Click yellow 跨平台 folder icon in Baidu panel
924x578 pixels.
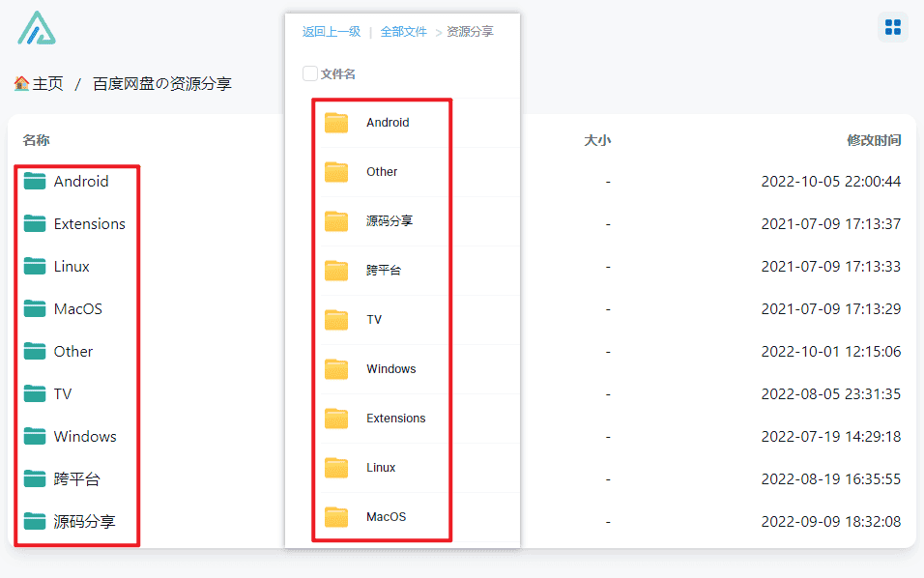click(336, 271)
